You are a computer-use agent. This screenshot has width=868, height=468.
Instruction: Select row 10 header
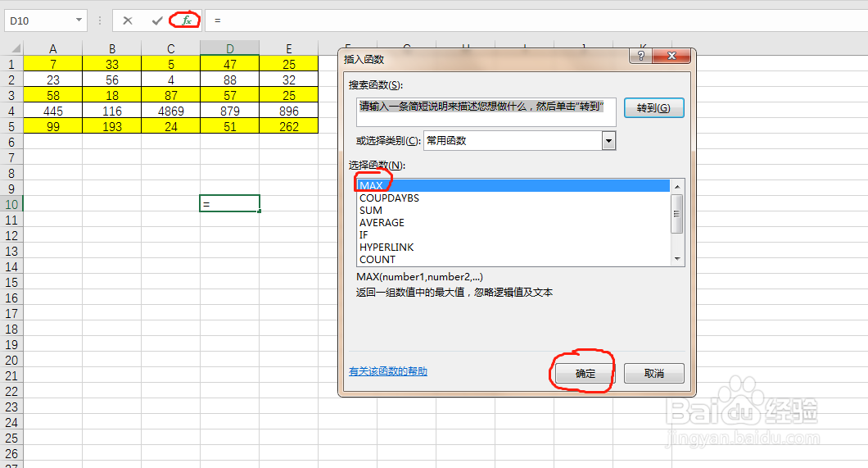pos(11,204)
